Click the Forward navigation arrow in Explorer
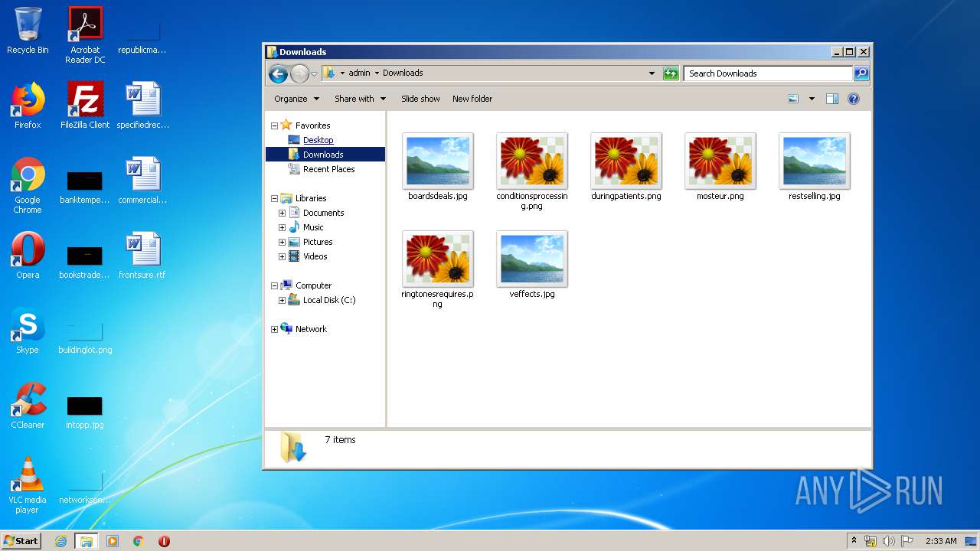980x551 pixels. point(299,73)
